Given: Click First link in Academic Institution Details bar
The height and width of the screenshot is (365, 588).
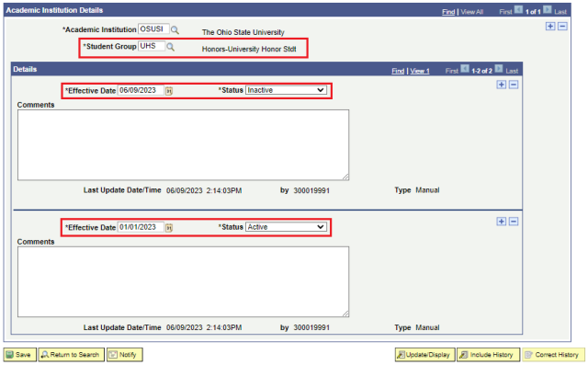Looking at the screenshot, I should tap(505, 12).
